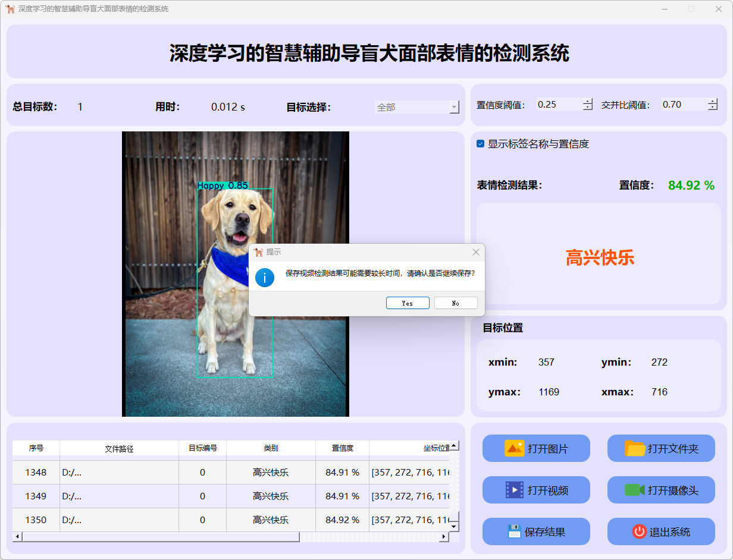
Task: Close the prompt dialog with its X
Action: click(475, 252)
